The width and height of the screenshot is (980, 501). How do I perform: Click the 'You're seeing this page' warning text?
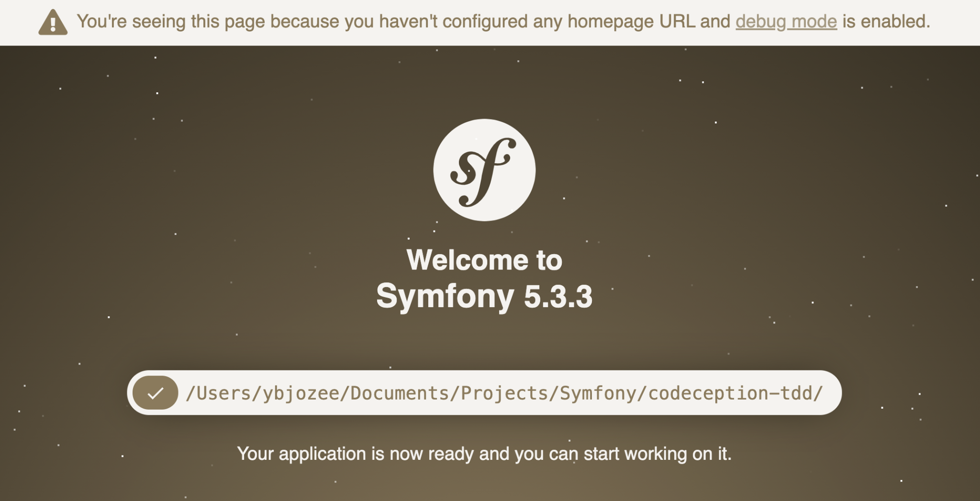pos(503,22)
